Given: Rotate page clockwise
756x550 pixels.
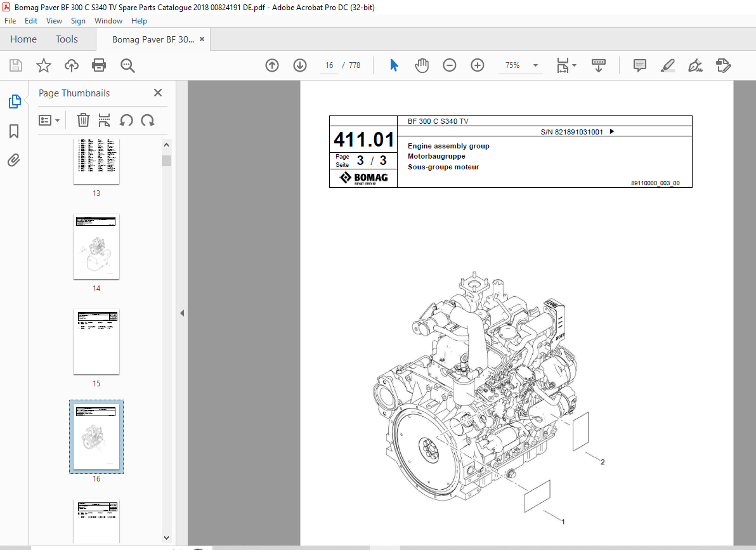Looking at the screenshot, I should [148, 120].
